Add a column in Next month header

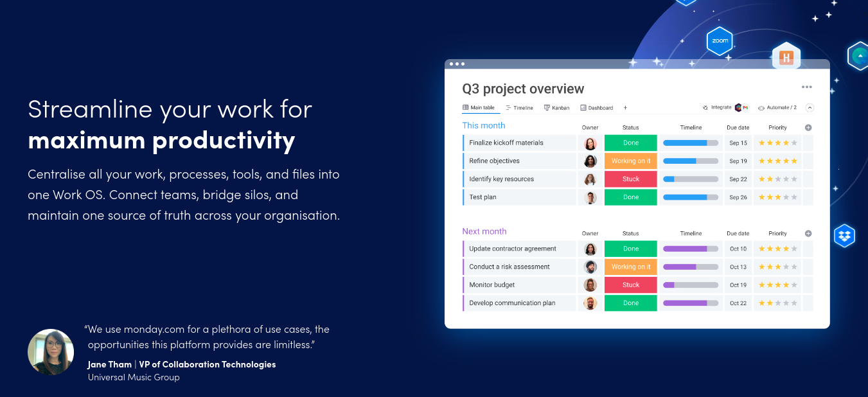[x=808, y=234]
